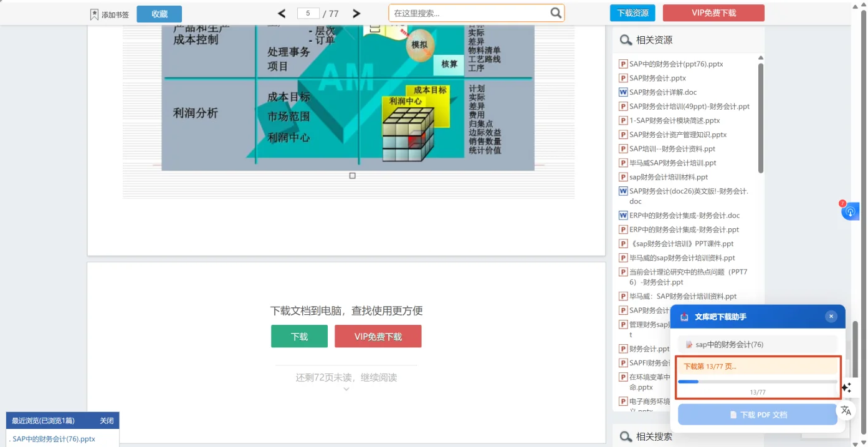Click the 下载 PDF 文档 button
Image resolution: width=868 pixels, height=447 pixels.
click(758, 415)
